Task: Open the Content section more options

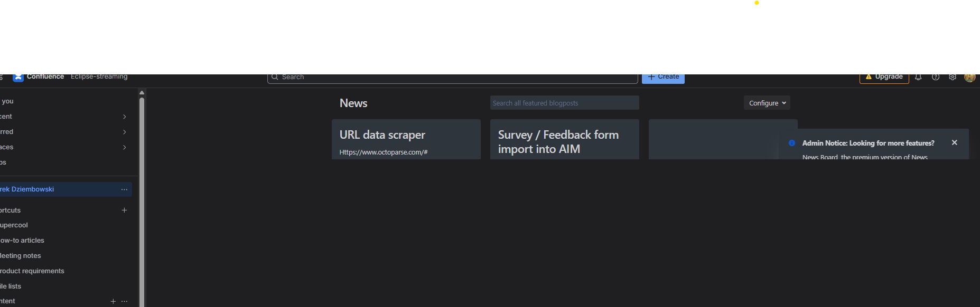Action: [x=124, y=301]
